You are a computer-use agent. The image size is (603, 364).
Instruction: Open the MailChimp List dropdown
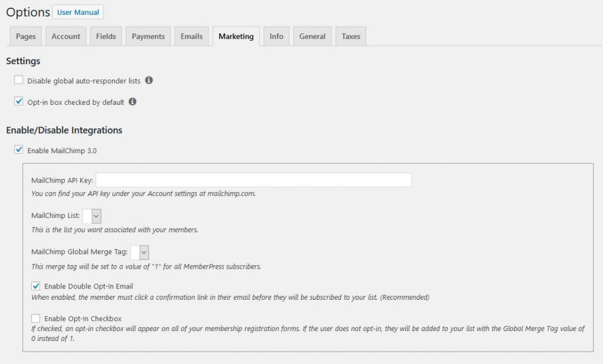click(92, 216)
